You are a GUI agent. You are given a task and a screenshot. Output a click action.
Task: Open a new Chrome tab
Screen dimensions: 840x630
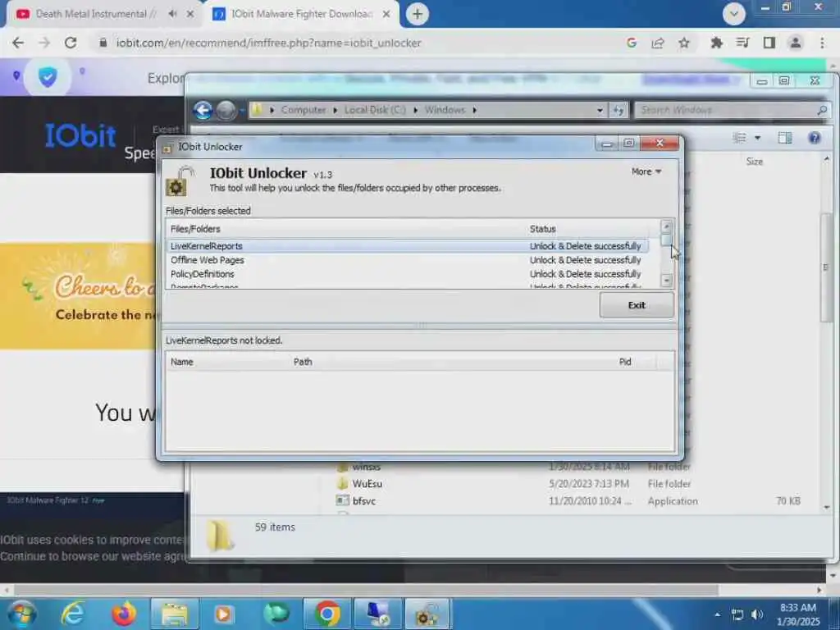point(418,14)
